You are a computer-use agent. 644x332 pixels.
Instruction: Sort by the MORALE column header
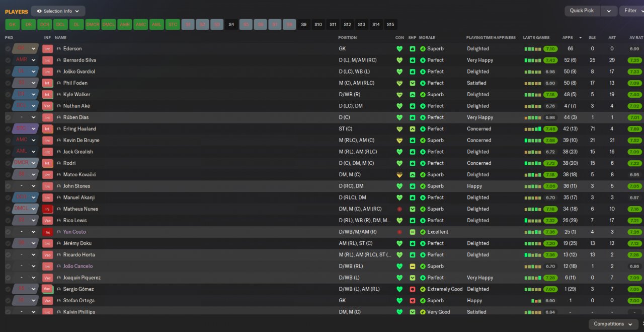(x=427, y=38)
